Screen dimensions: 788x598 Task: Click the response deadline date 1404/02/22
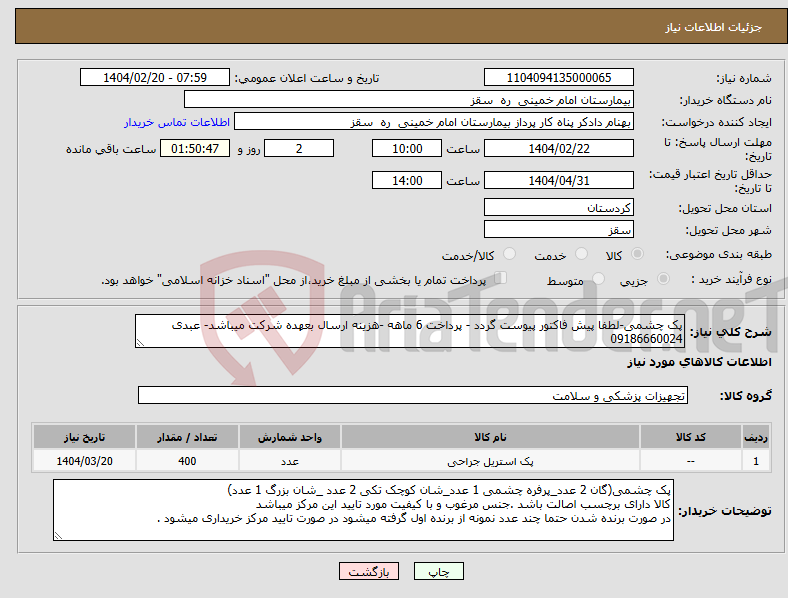click(558, 148)
